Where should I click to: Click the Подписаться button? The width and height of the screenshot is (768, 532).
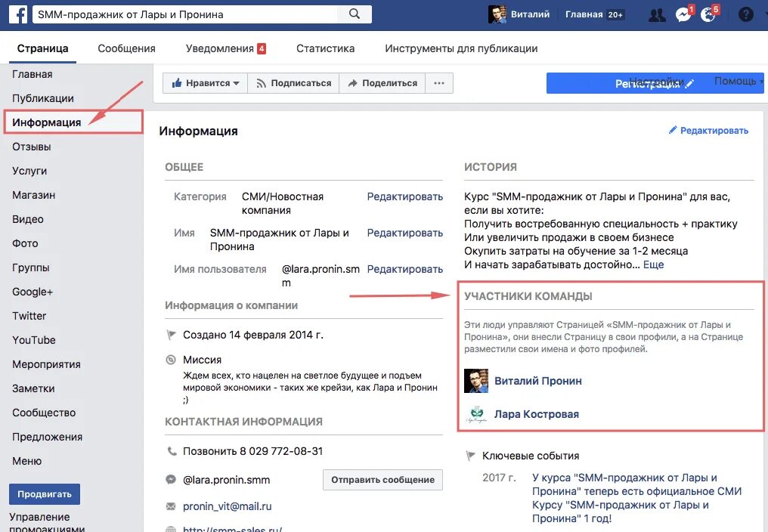(x=294, y=83)
